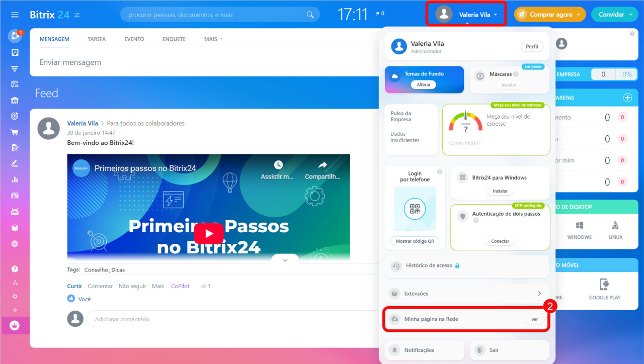Open the bar chart analytics icon
This screenshot has width=644, height=364.
[15, 179]
